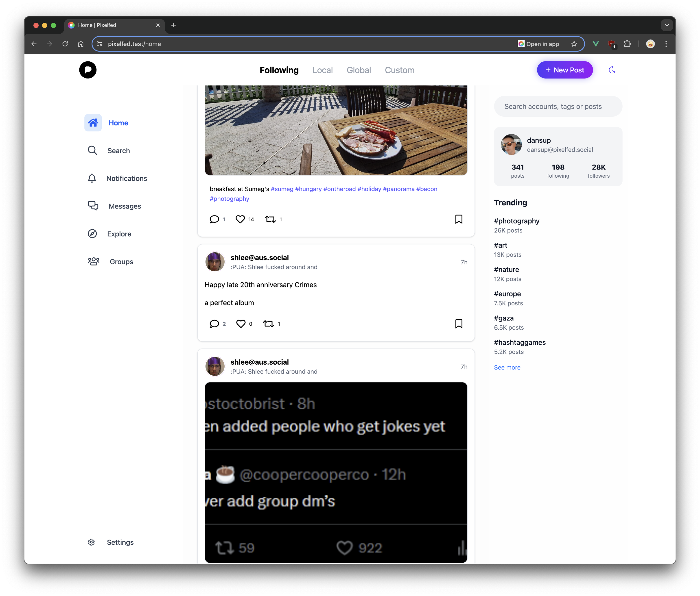
Task: Open Search from the sidebar
Action: [109, 151]
